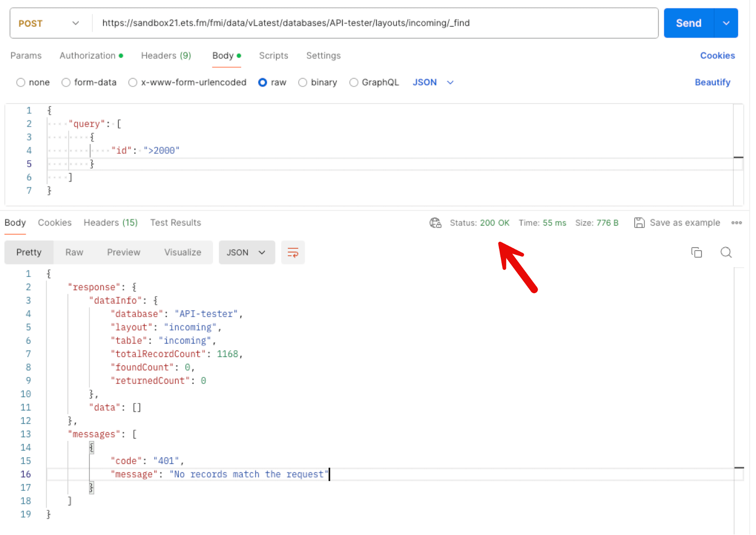Click the "table": "incoming" line
Screen dimensions: 756x535
click(x=163, y=341)
